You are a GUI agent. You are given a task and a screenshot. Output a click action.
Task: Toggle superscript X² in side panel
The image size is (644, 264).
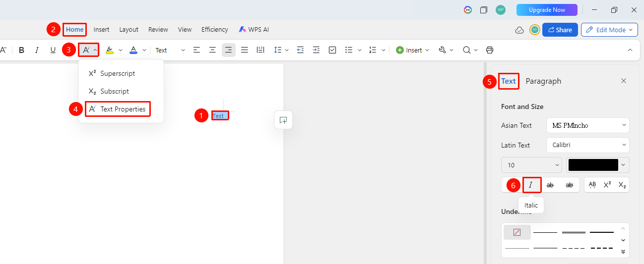pos(607,185)
